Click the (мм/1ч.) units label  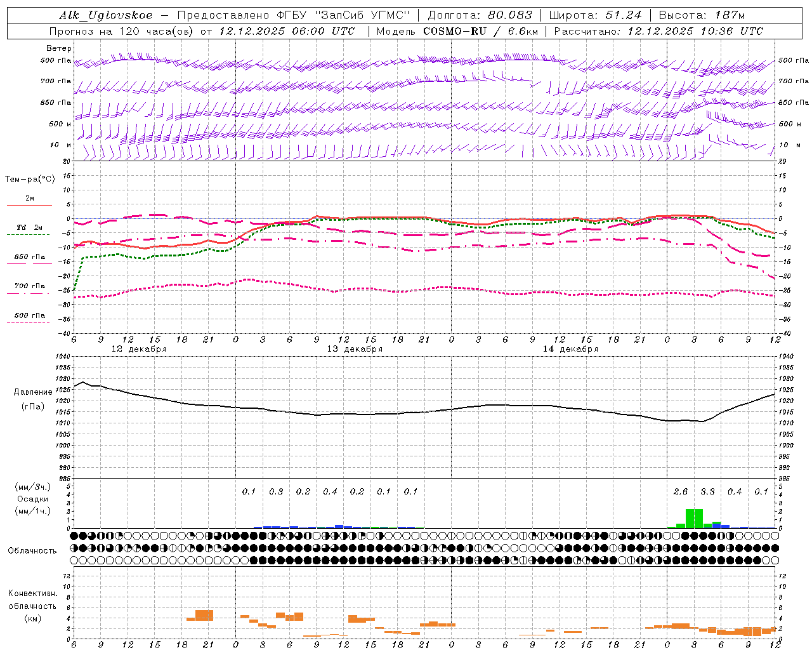point(32,511)
